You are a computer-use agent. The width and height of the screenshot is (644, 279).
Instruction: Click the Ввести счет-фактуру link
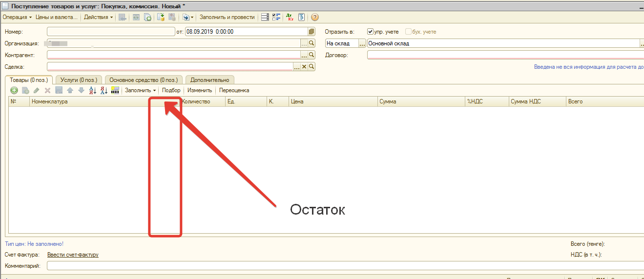(x=73, y=255)
